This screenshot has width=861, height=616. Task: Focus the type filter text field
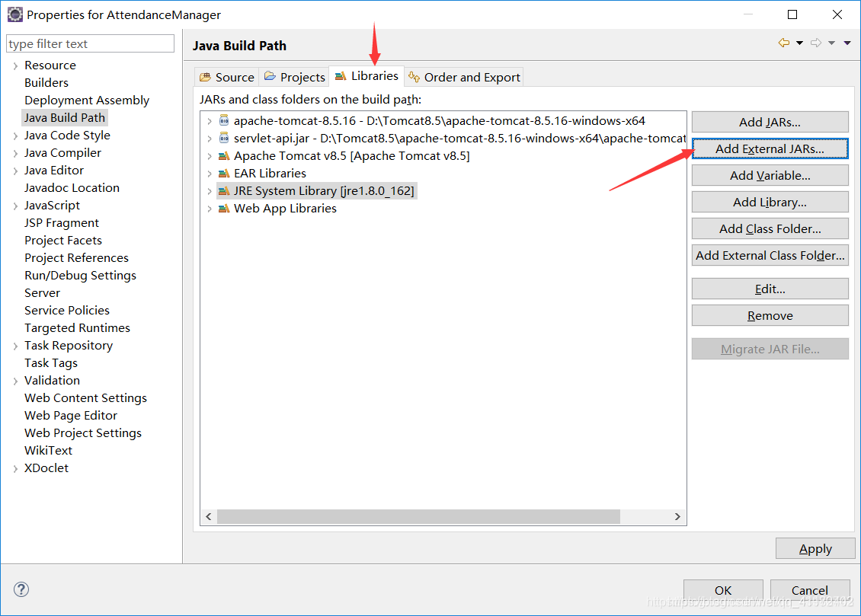point(90,44)
